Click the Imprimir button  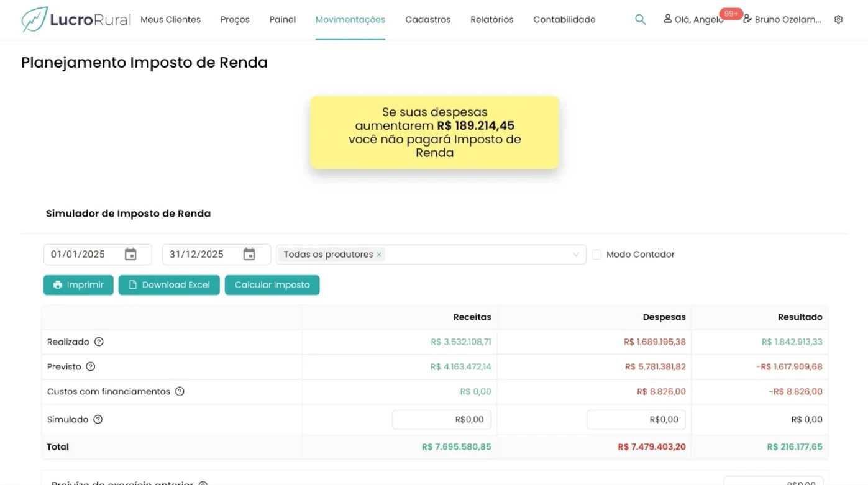(x=78, y=284)
